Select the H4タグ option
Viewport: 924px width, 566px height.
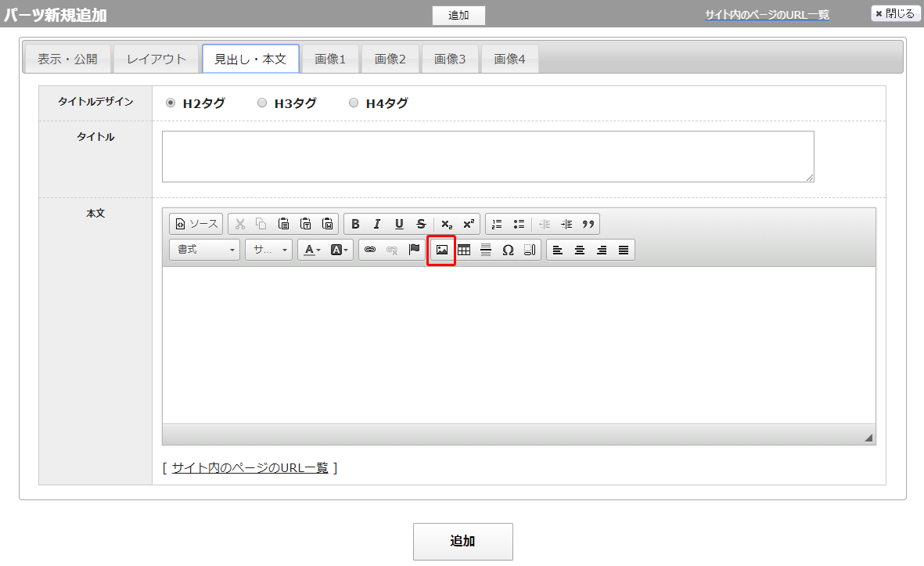(354, 103)
